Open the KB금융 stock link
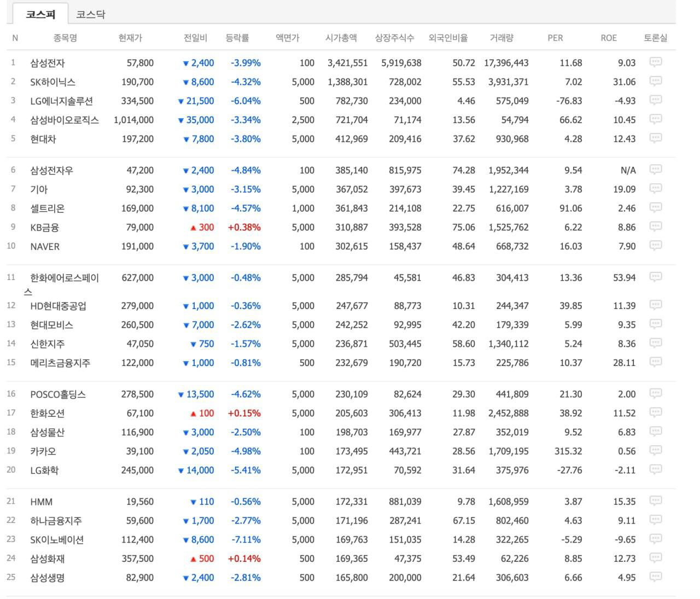This screenshot has height=599, width=700. tap(44, 228)
